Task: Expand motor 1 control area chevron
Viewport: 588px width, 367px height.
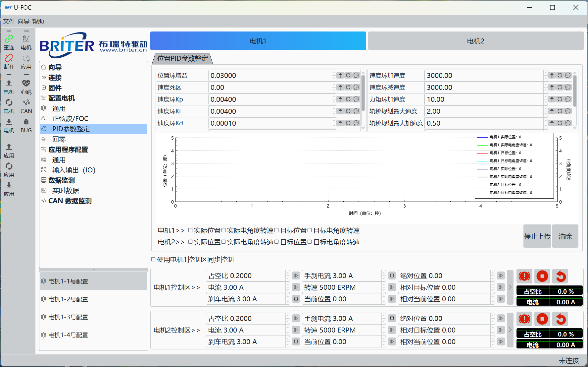Action: pos(510,287)
